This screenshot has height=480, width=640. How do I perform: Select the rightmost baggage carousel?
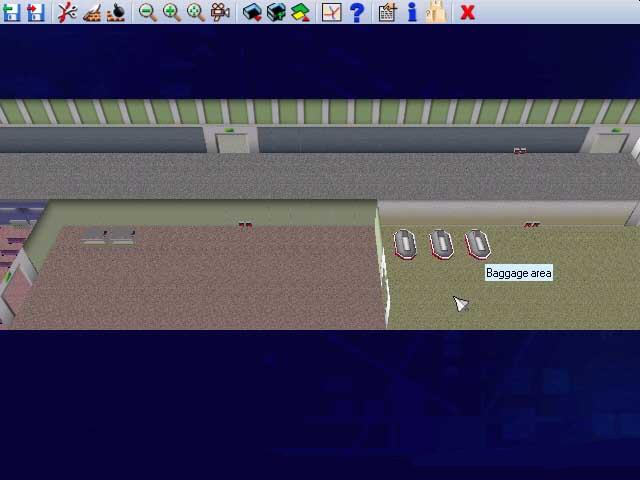478,244
